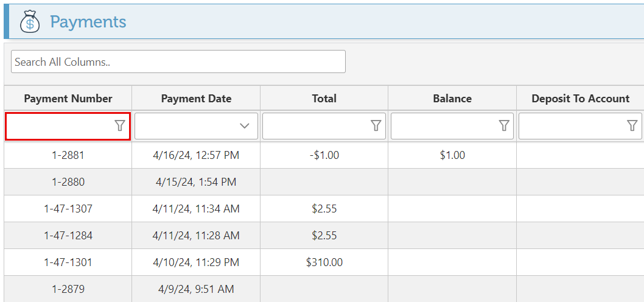Select the $310.00 total cell
The height and width of the screenshot is (302, 644).
pyautogui.click(x=324, y=262)
